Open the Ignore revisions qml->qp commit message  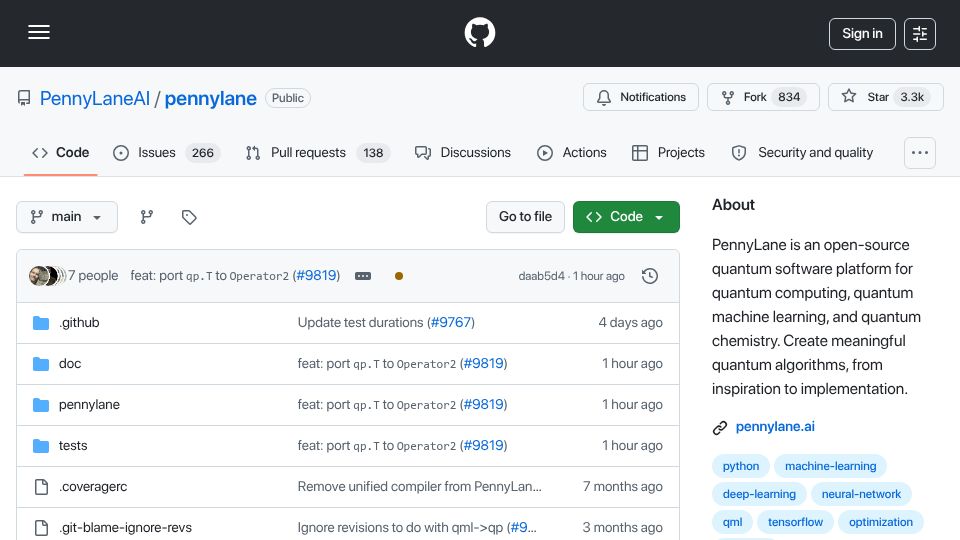pos(402,528)
